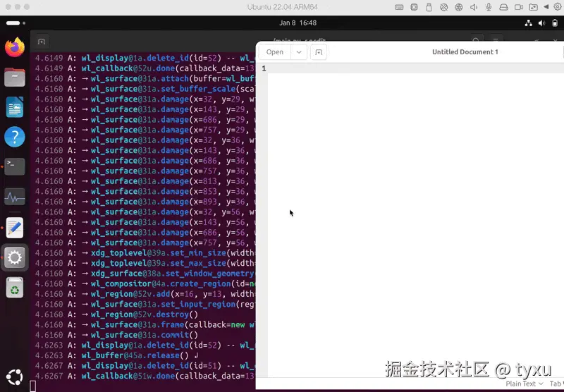564x392 pixels.
Task: Click the set_input_region terminal line
Action: (x=145, y=305)
